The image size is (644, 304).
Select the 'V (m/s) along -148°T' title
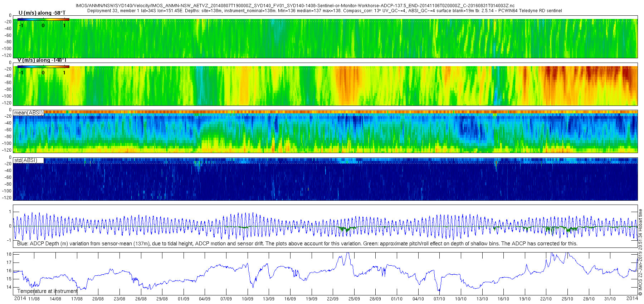(x=42, y=60)
